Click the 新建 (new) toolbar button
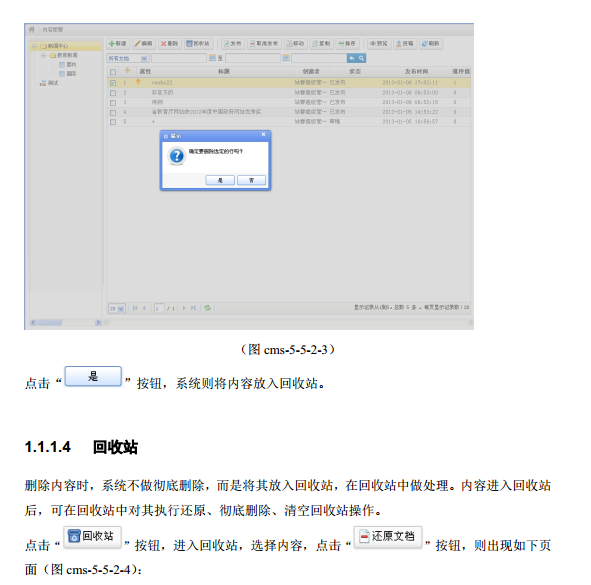This screenshot has height=585, width=591. pos(118,44)
